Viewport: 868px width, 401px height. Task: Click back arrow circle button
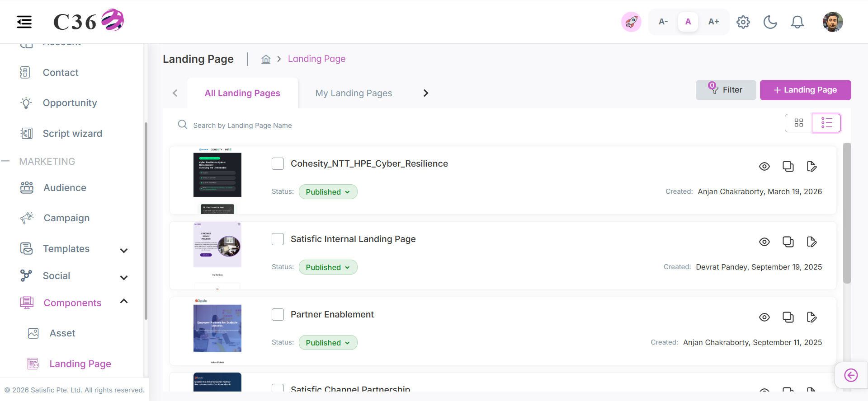click(x=851, y=375)
